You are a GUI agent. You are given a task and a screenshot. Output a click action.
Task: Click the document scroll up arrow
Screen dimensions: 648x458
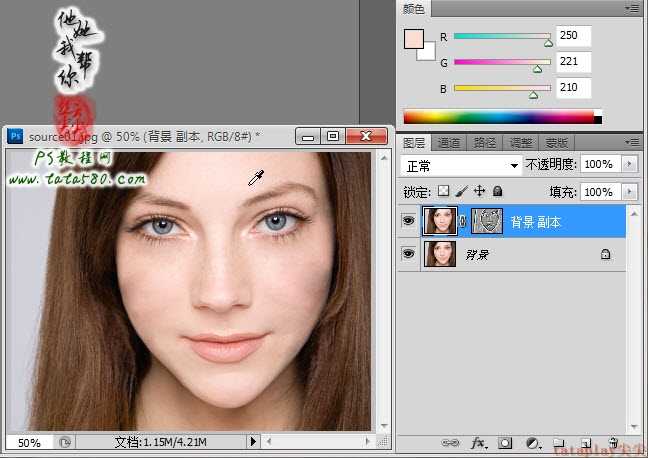point(384,157)
